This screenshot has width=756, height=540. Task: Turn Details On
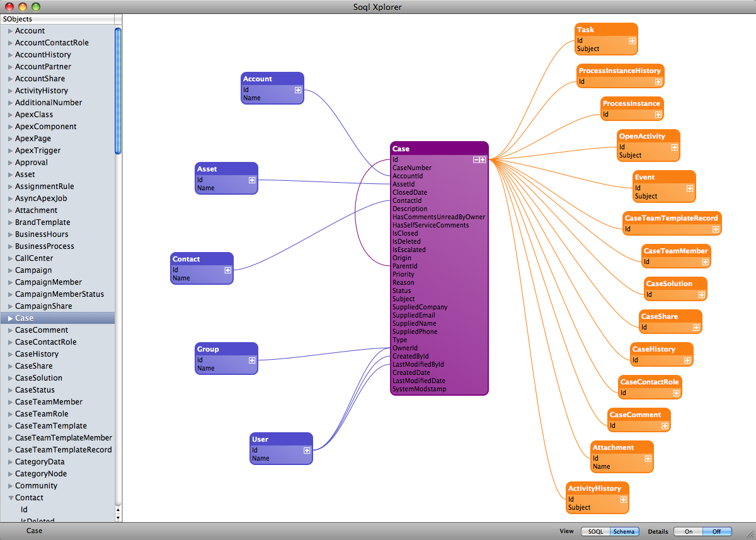688,532
